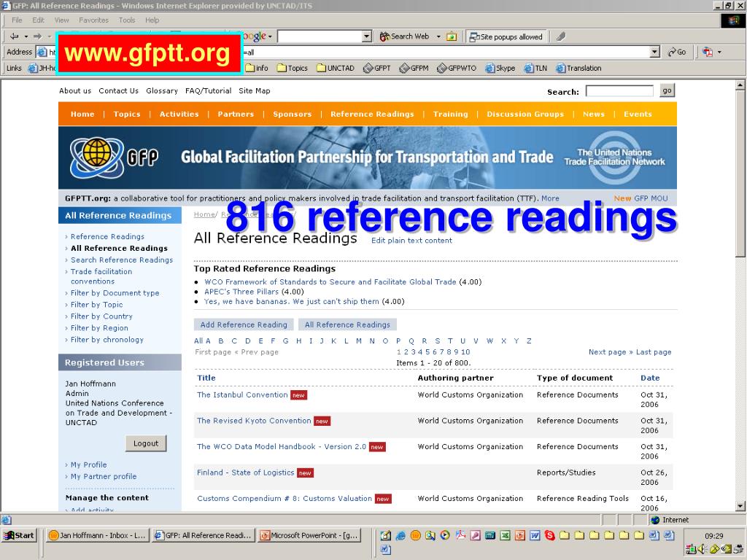Open the Favorites menu
This screenshot has width=747, height=560.
(x=93, y=20)
